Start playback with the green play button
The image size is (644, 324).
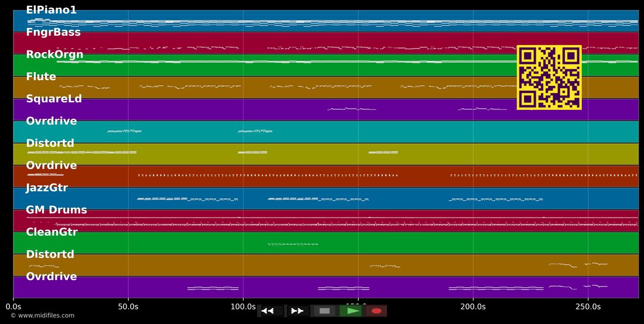(x=350, y=311)
